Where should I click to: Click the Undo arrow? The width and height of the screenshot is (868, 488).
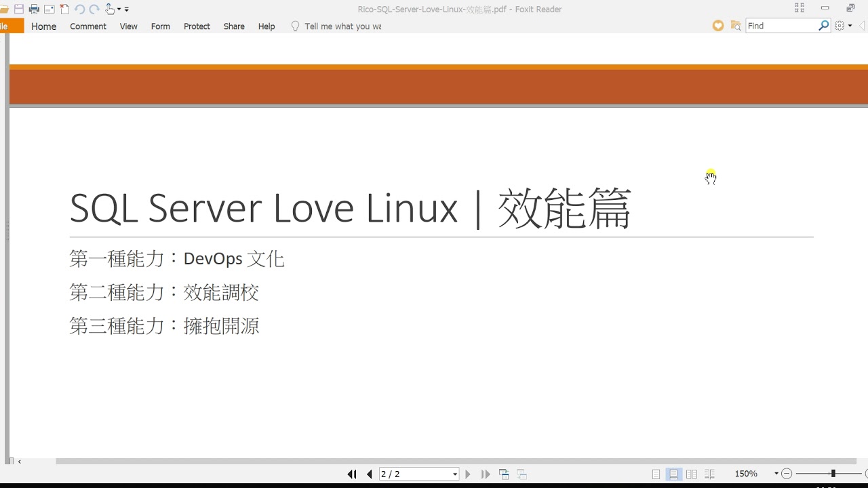tap(79, 9)
